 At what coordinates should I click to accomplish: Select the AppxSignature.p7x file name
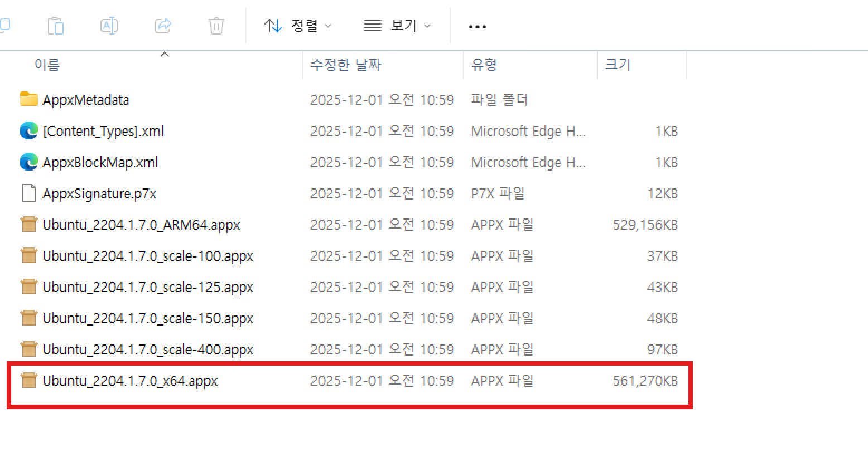click(99, 193)
